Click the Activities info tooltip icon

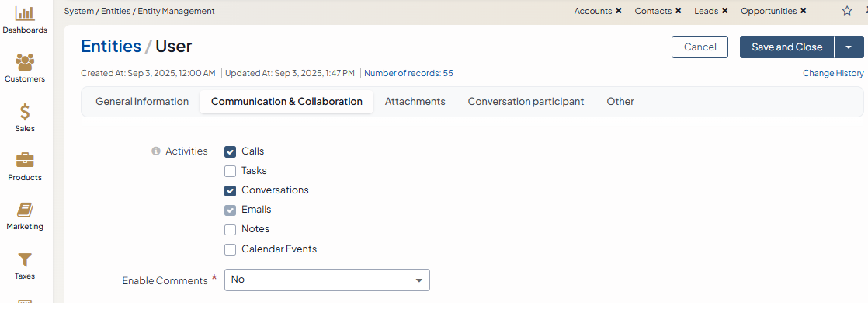tap(155, 151)
